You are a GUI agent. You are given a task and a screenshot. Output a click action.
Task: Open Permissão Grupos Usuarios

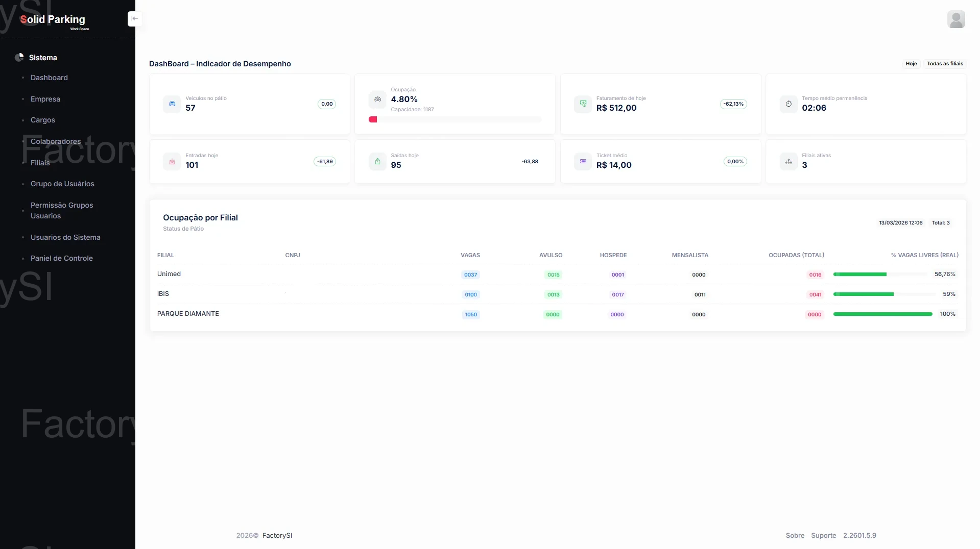pyautogui.click(x=62, y=210)
